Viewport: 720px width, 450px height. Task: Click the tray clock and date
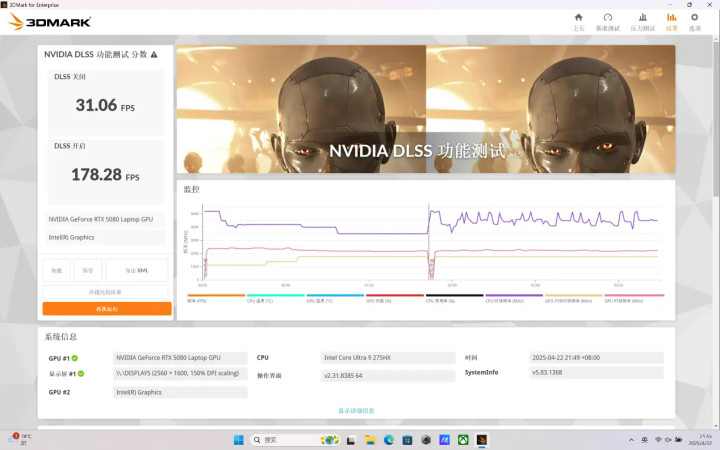point(701,440)
